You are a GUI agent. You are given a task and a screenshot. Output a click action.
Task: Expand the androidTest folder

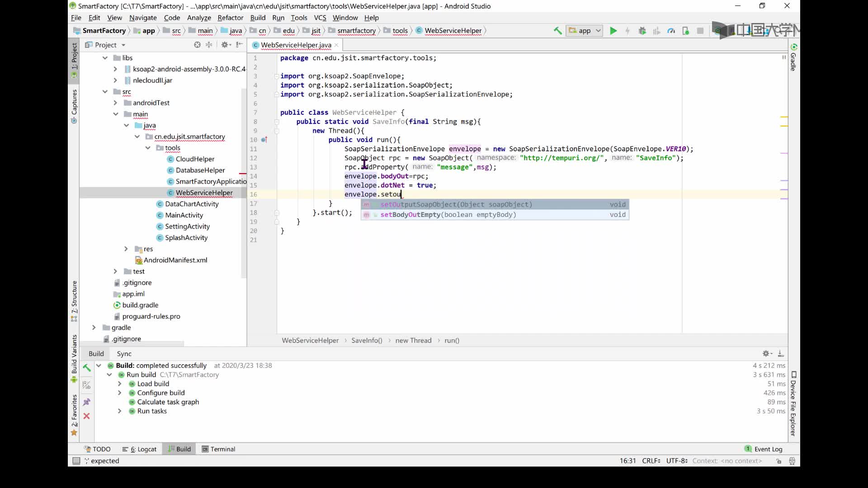[x=115, y=103]
